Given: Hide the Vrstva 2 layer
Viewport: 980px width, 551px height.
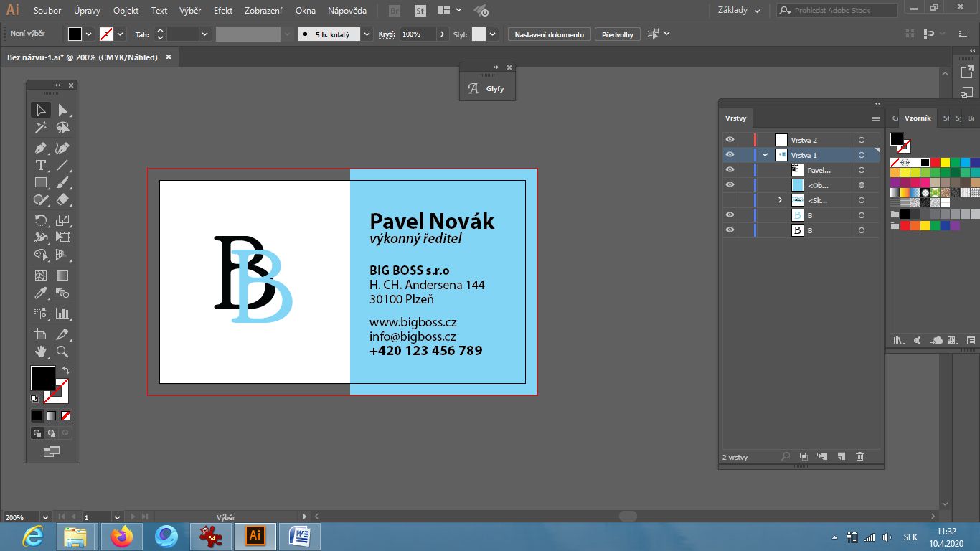Looking at the screenshot, I should tap(730, 140).
